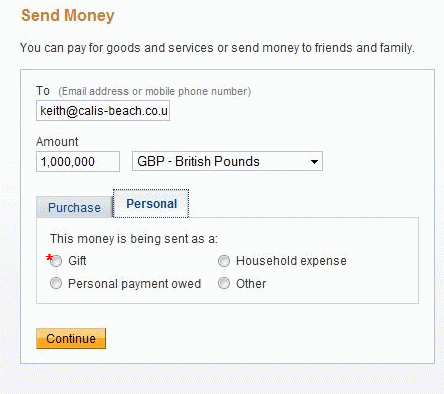This screenshot has height=394, width=444.
Task: Click the currency dropdown arrow
Action: [x=314, y=162]
